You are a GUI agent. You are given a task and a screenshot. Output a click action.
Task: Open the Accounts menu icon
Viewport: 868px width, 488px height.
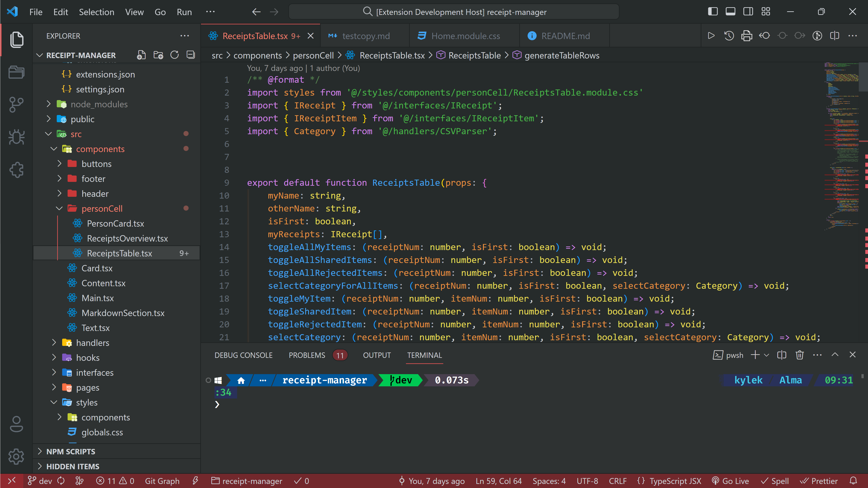[x=17, y=424]
